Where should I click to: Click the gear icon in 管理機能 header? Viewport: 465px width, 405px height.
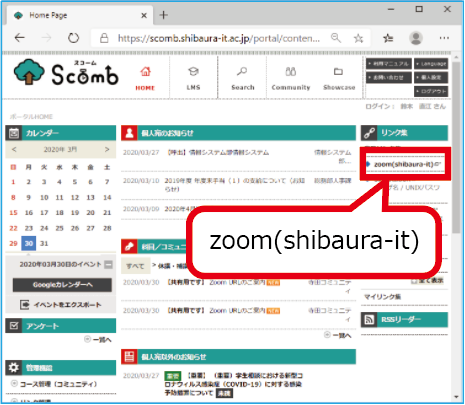[x=14, y=368]
